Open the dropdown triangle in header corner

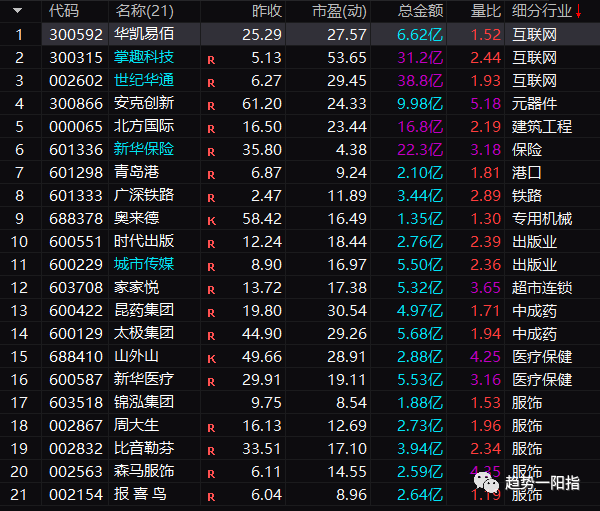(17, 11)
